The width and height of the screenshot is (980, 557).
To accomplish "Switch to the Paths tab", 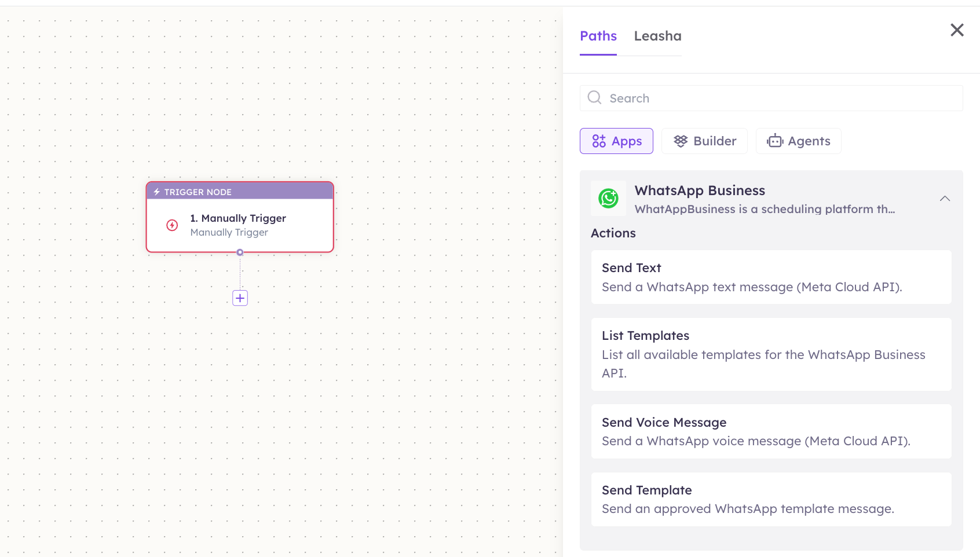I will point(598,36).
